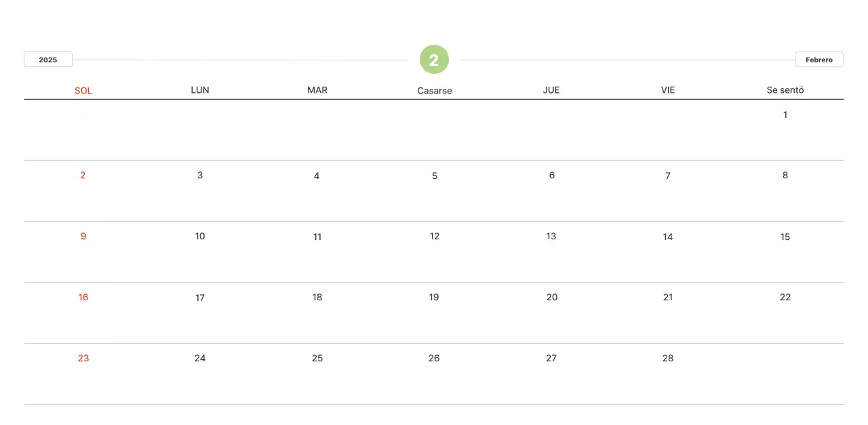Open the Febrero month selector

click(818, 60)
